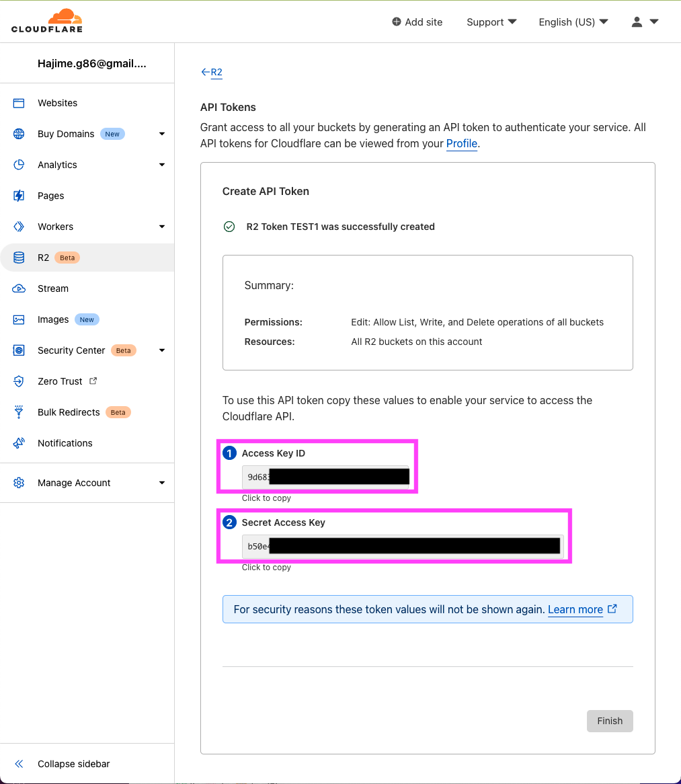This screenshot has height=784, width=681.
Task: Open the Support dropdown
Action: (x=491, y=22)
